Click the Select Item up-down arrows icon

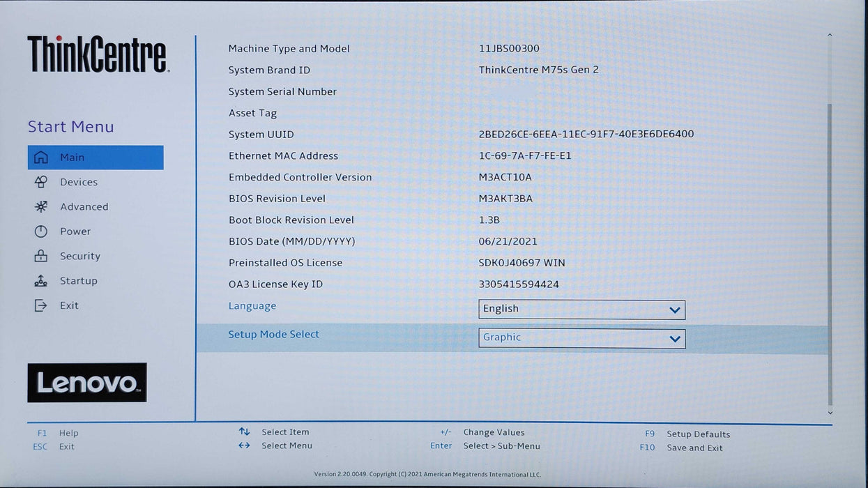[x=244, y=432]
